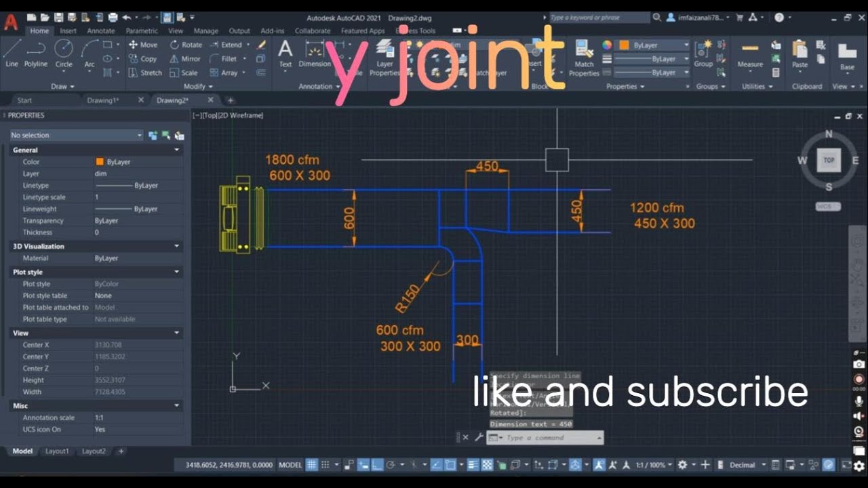Click the Erase tool icon
Image resolution: width=868 pixels, height=488 pixels.
[x=262, y=45]
